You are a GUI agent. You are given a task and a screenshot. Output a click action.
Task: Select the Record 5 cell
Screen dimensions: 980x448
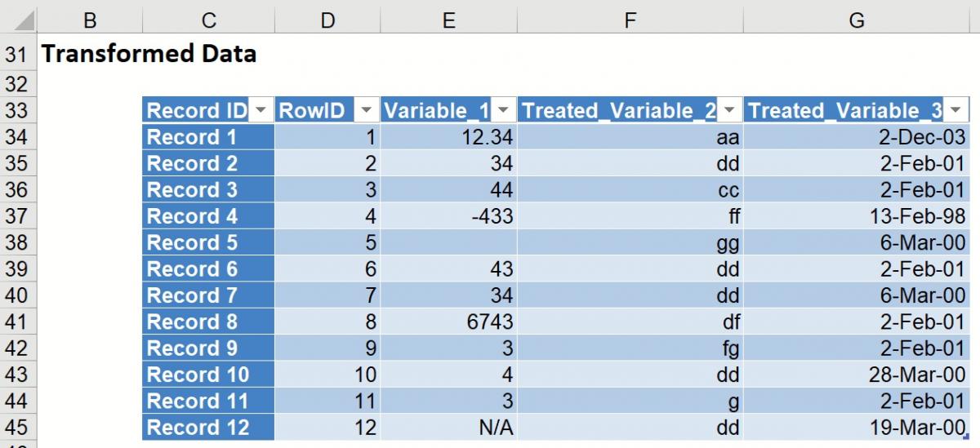(208, 242)
